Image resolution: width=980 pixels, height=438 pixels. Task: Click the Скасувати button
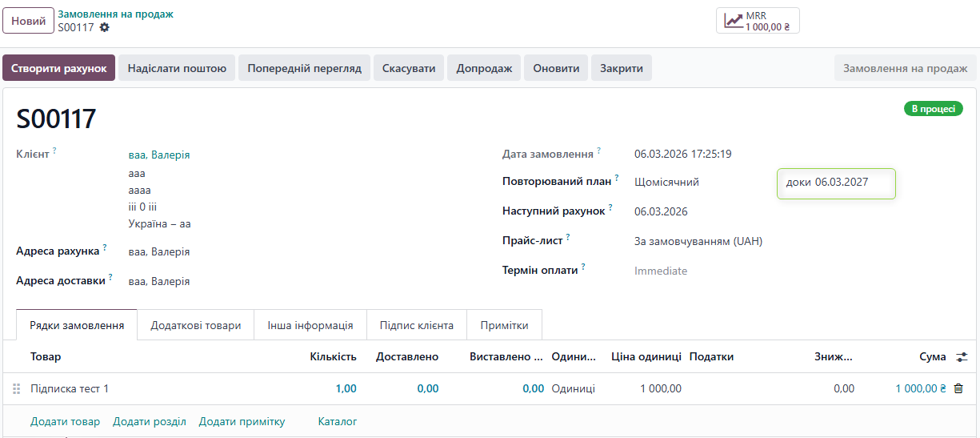(409, 68)
